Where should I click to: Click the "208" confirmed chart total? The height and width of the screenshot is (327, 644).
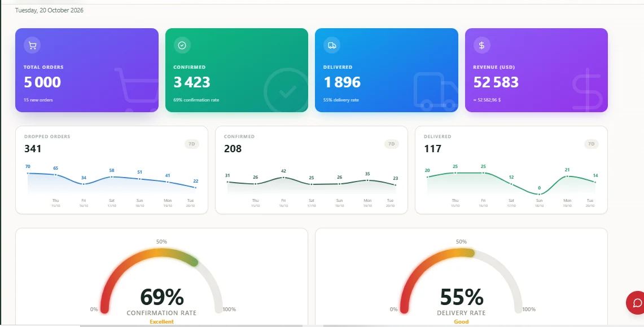[233, 148]
